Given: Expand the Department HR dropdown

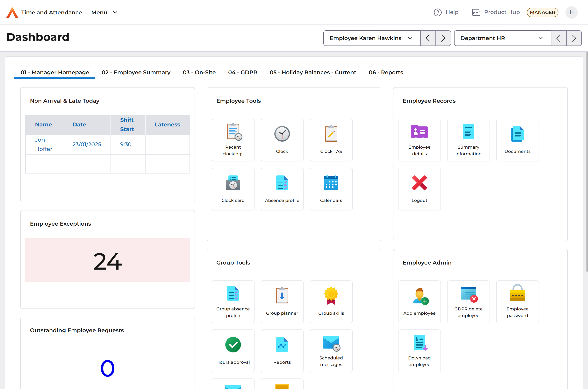Looking at the screenshot, I should (502, 38).
